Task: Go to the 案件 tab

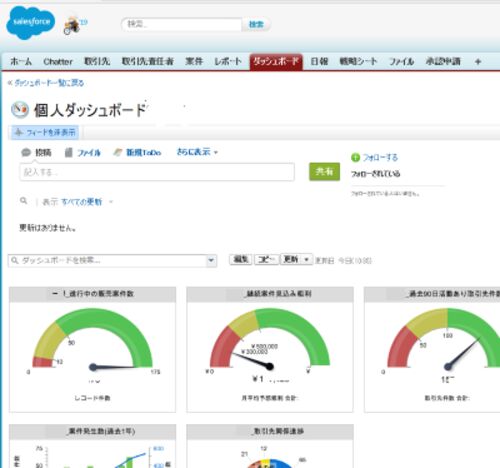Action: [194, 62]
